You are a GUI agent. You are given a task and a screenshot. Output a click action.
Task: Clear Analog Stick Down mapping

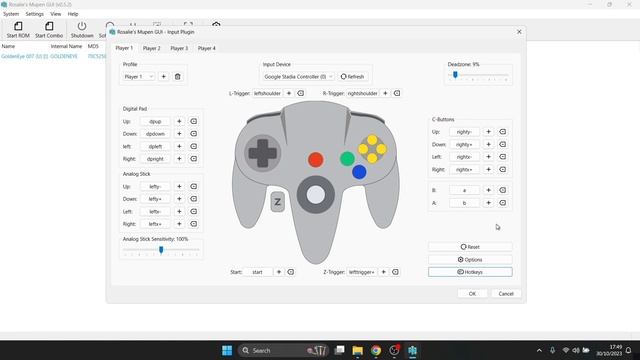(x=193, y=199)
